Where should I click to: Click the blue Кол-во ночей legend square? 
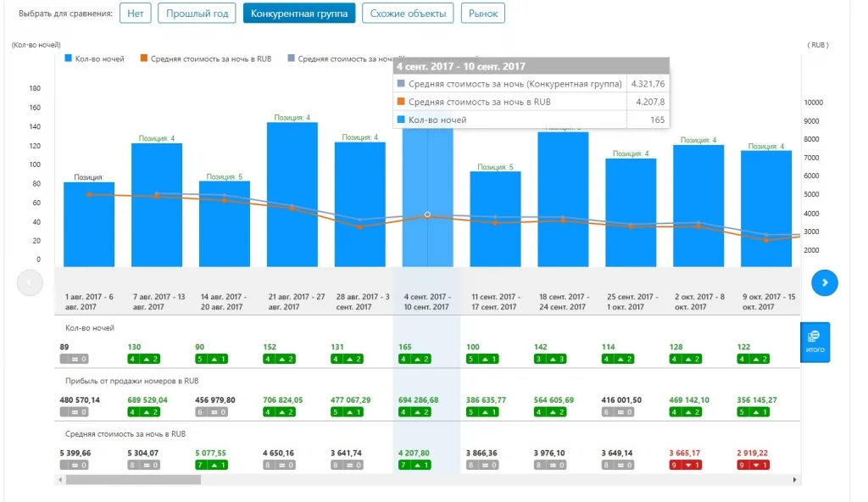(68, 59)
